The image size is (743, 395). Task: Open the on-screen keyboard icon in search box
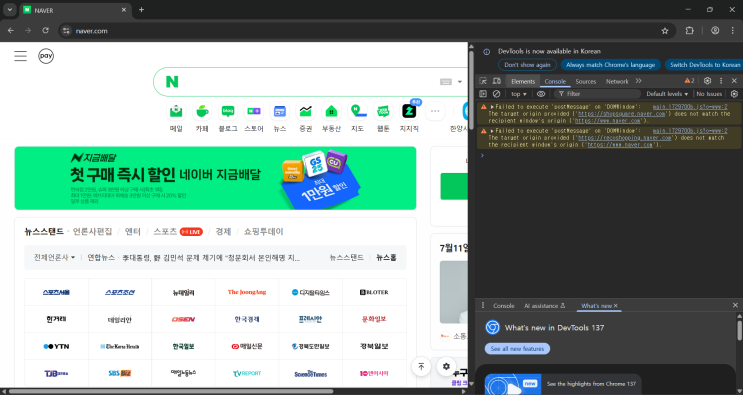coord(446,82)
